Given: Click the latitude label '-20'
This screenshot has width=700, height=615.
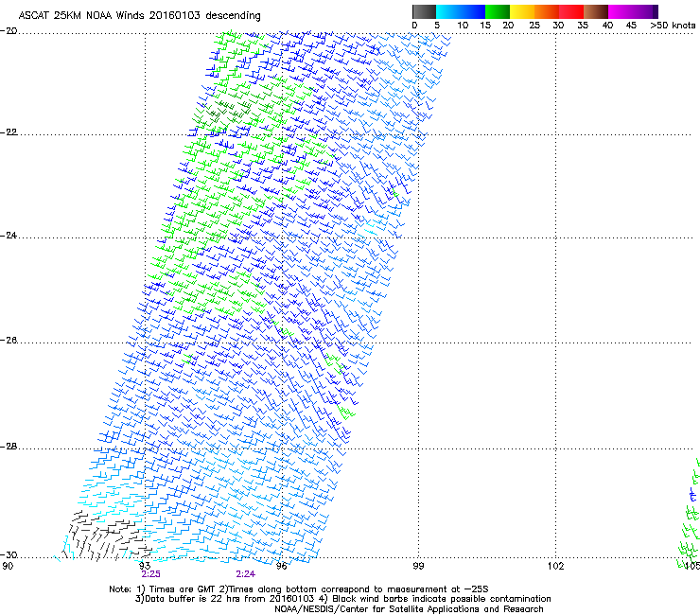Looking at the screenshot, I should [x=9, y=31].
